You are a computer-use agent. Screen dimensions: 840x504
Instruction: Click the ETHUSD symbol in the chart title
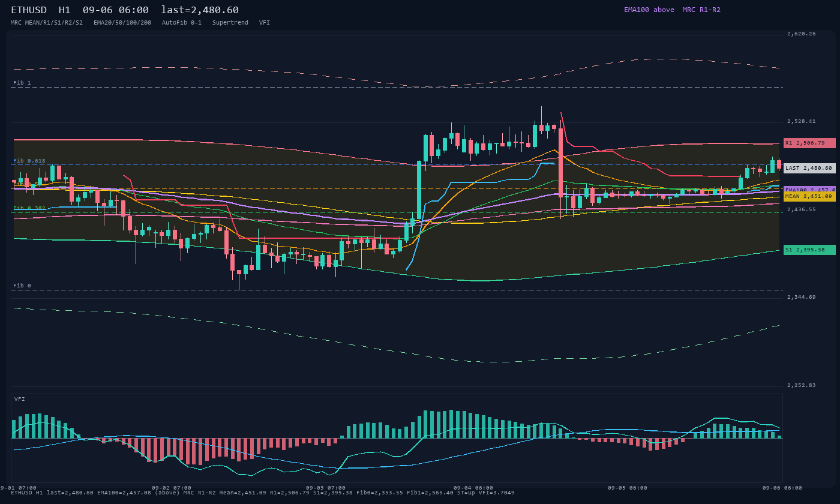click(29, 10)
